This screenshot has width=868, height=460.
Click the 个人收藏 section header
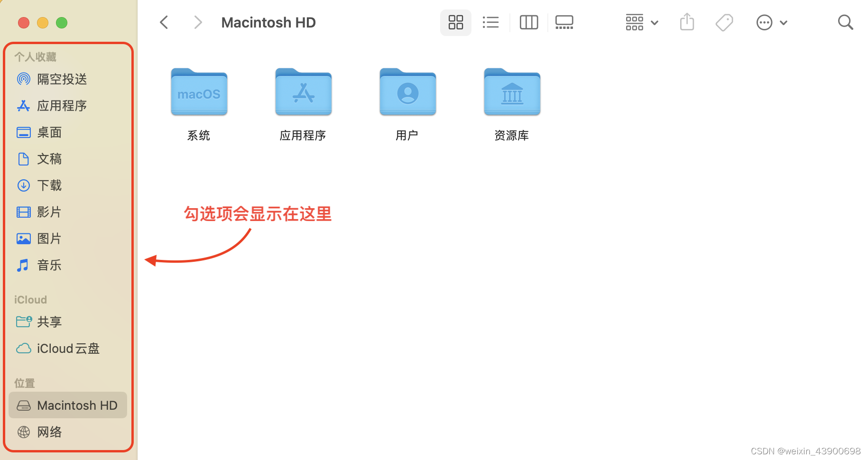click(x=35, y=57)
